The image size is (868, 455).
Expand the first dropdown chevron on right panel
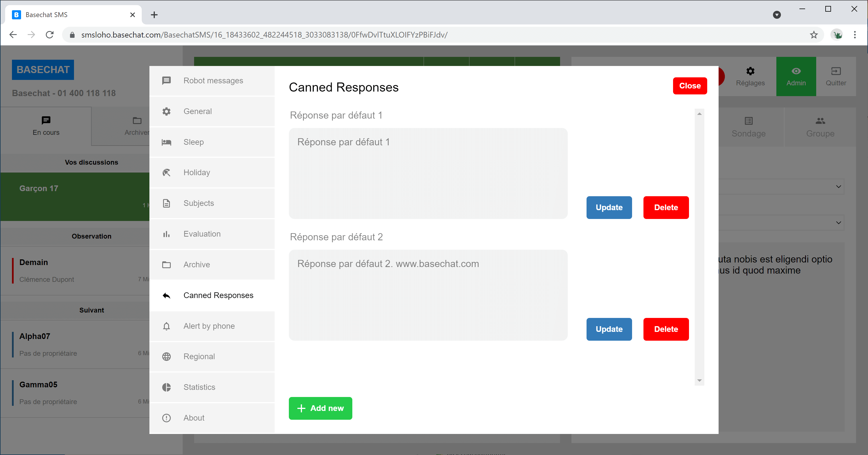(838, 187)
